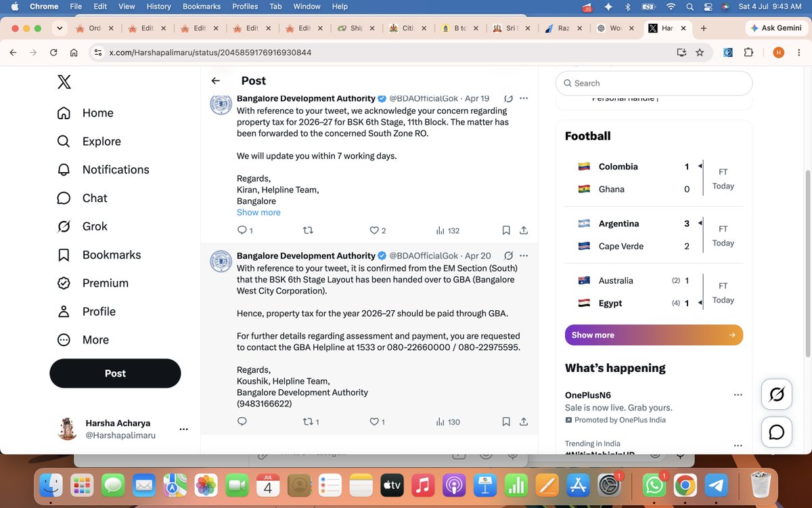Click the Chrome address bar URL
Screen dimensions: 812x508
point(210,52)
